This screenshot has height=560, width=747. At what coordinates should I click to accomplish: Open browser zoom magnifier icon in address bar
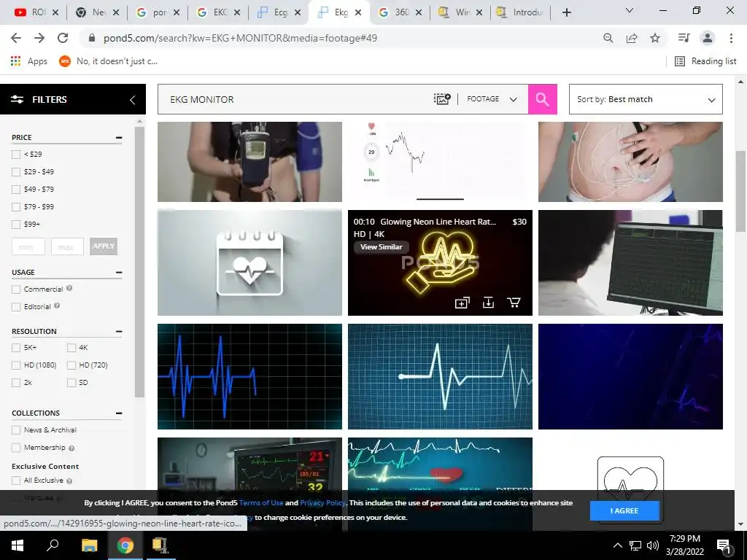click(608, 38)
